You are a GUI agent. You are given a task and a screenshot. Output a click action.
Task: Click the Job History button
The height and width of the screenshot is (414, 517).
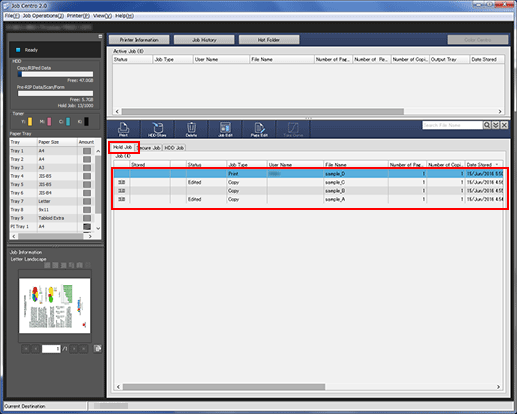click(x=204, y=40)
